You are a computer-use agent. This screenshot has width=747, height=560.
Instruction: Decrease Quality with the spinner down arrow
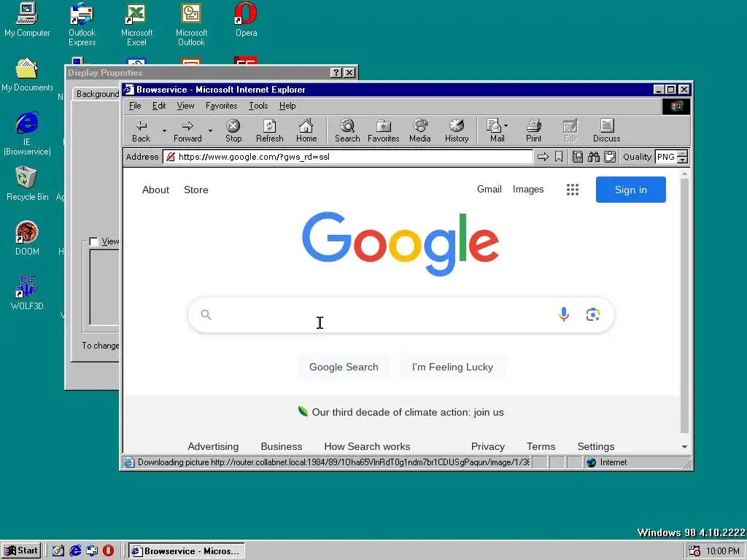pos(682,160)
